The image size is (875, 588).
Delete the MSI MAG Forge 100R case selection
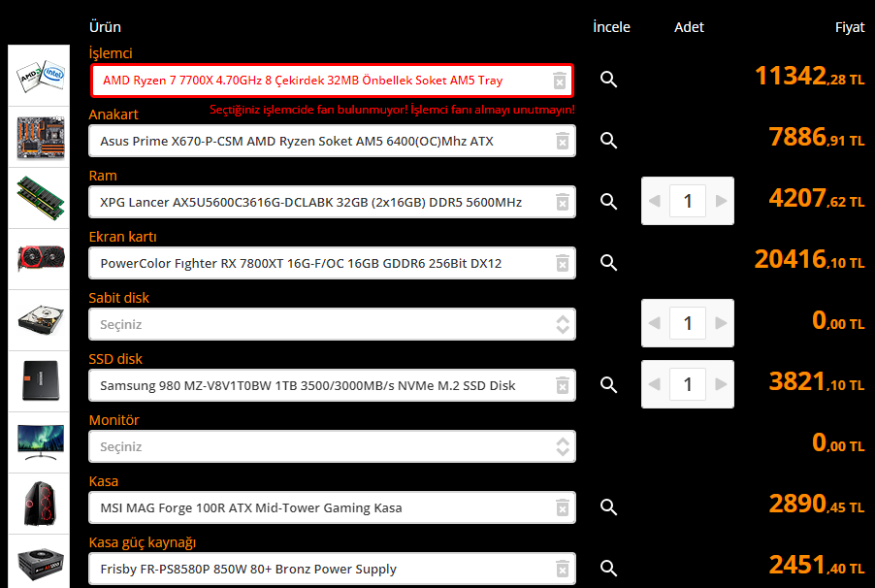click(x=563, y=507)
